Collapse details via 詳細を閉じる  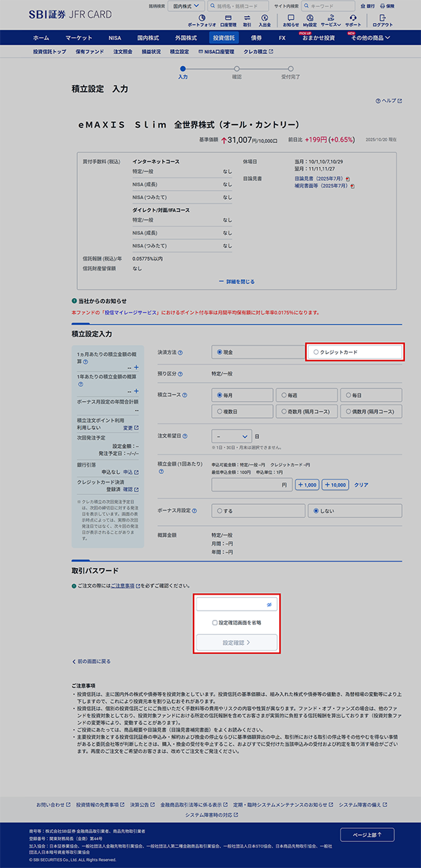pos(236,281)
